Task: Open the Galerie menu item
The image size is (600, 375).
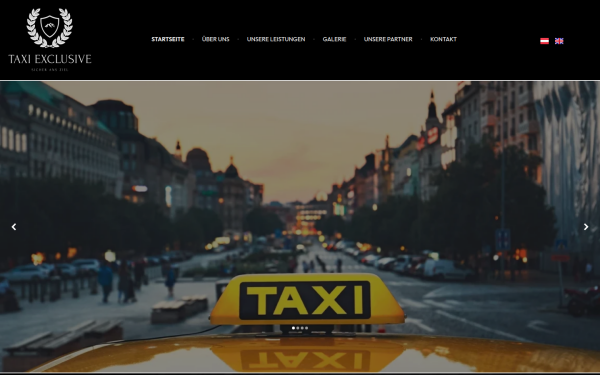Action: 334,39
